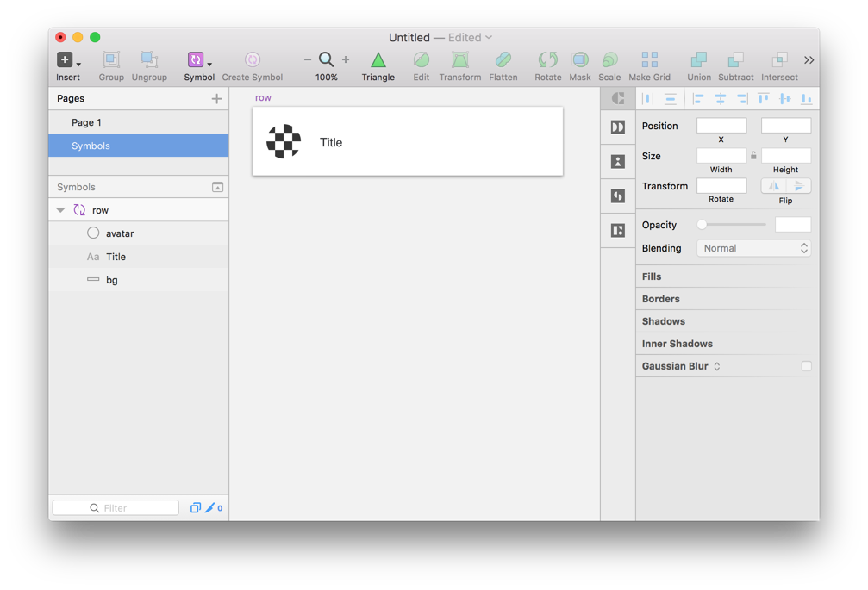Click the Group toolbar icon
The height and width of the screenshot is (590, 868).
110,59
